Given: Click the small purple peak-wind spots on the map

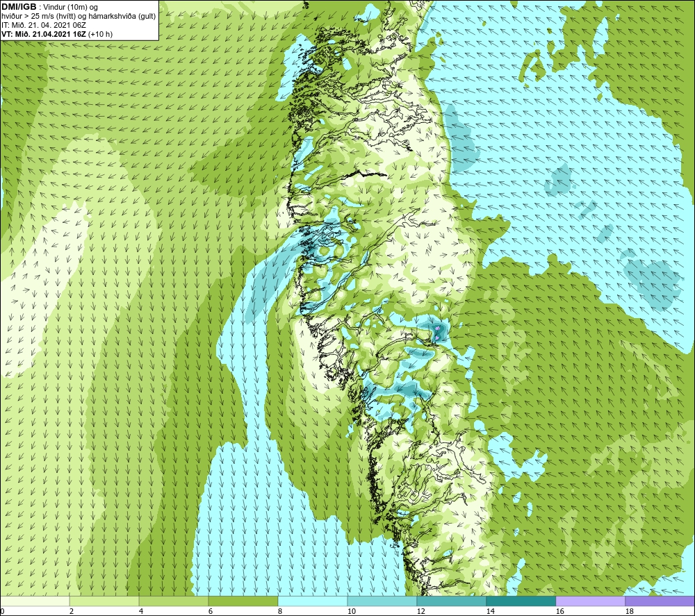Looking at the screenshot, I should point(437,333).
